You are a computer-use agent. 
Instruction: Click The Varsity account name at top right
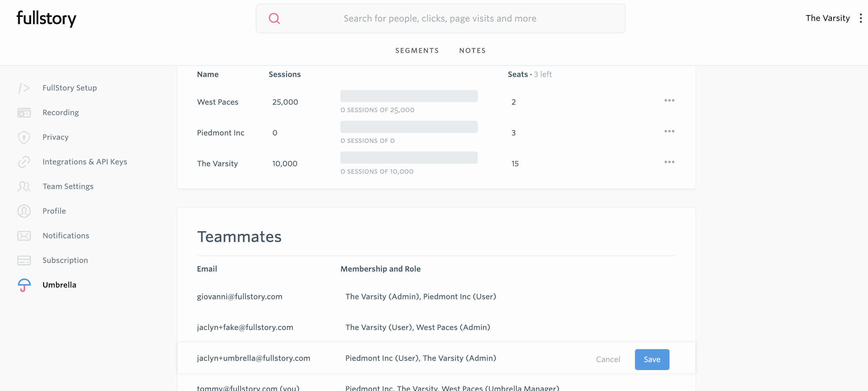point(828,18)
